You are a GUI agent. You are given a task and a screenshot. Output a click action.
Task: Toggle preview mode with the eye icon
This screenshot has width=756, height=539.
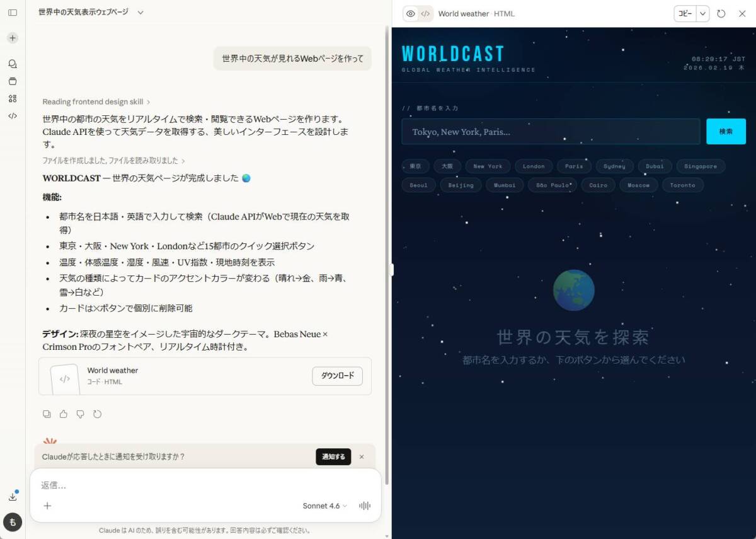pyautogui.click(x=410, y=13)
